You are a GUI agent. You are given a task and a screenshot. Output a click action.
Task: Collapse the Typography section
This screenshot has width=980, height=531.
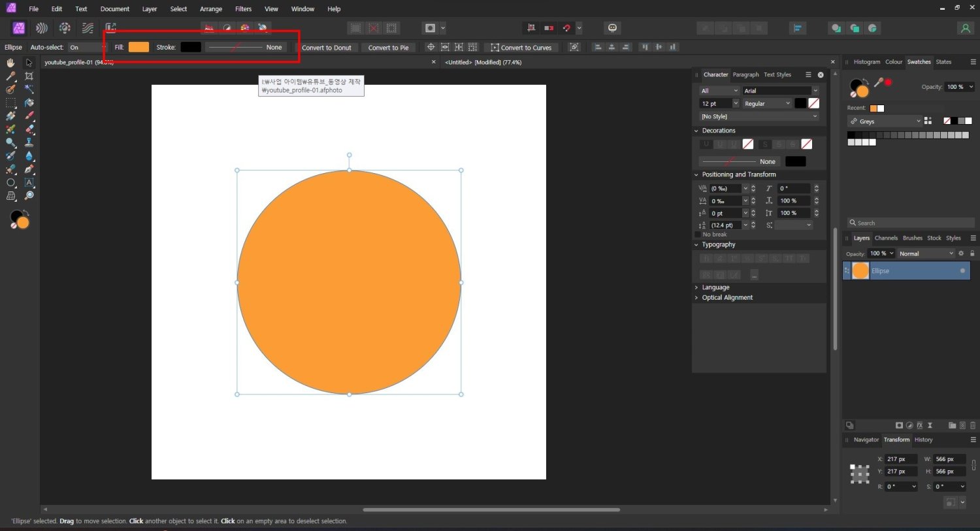(x=696, y=244)
